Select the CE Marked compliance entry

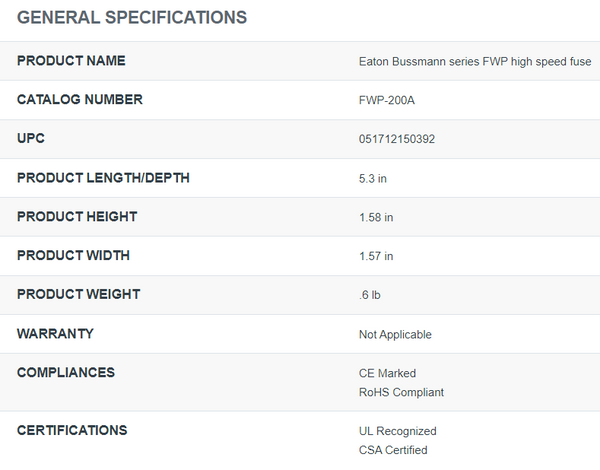pos(387,373)
